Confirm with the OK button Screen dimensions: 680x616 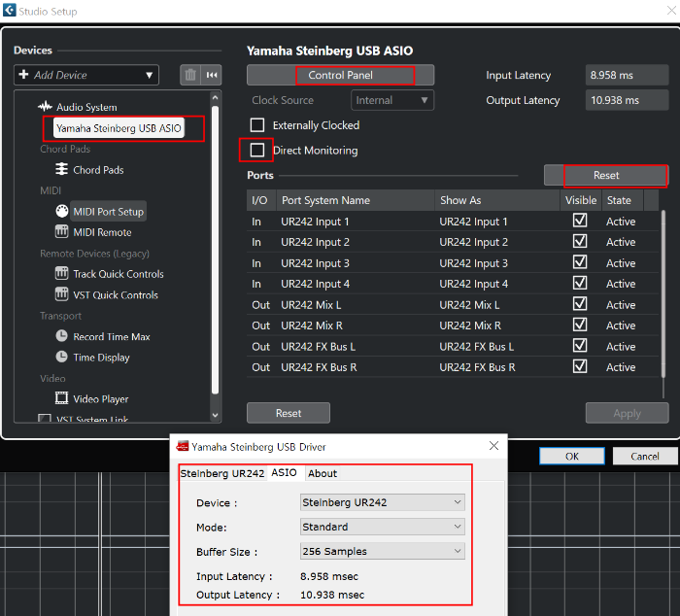[x=572, y=456]
